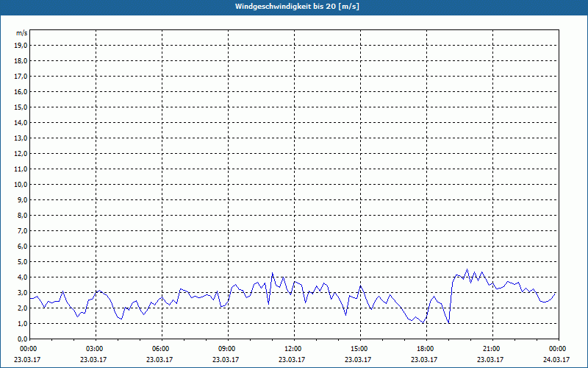
Task: Click the 18:00 time label
Action: (x=426, y=349)
